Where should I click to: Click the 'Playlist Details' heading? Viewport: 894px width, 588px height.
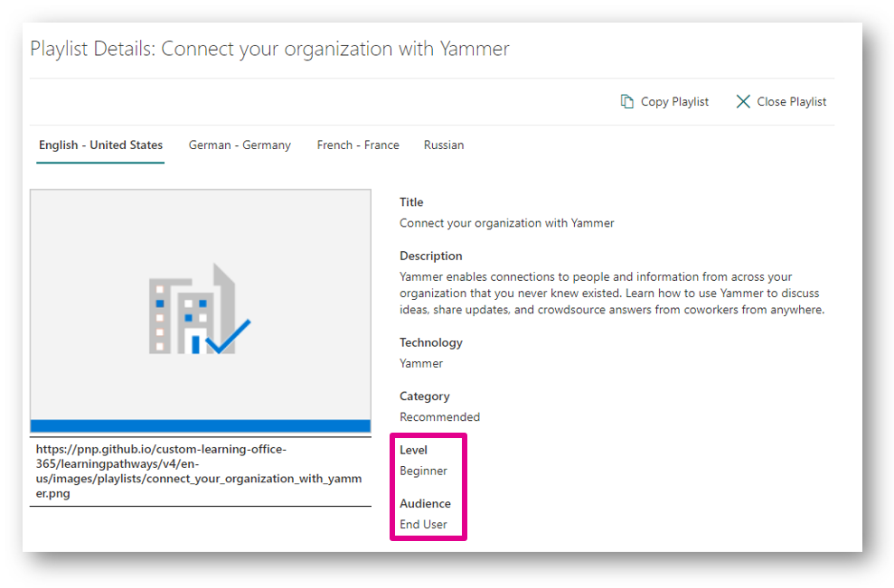tap(269, 49)
